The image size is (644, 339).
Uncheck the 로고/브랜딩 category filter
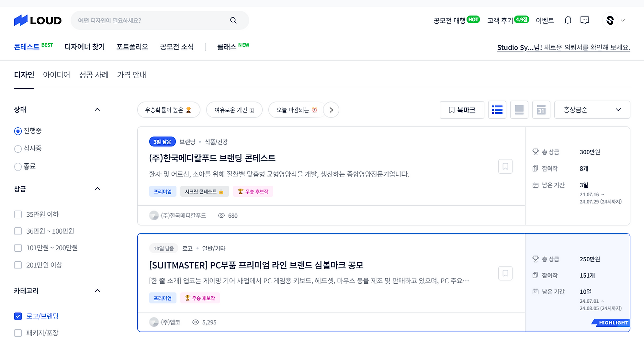[x=18, y=316]
